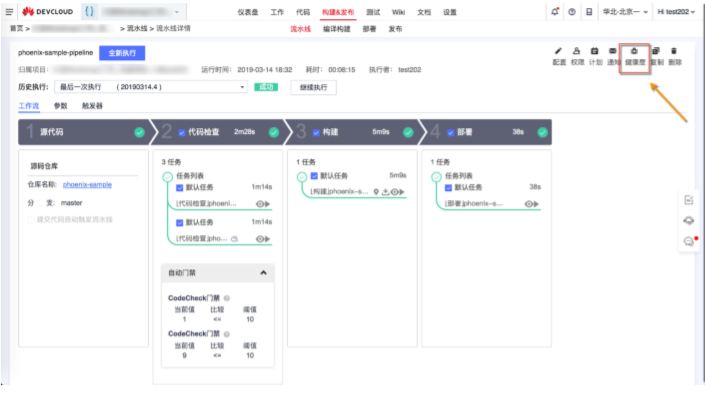Toggle 默认任务 checkbox with 5m9s duration

pyautogui.click(x=314, y=176)
